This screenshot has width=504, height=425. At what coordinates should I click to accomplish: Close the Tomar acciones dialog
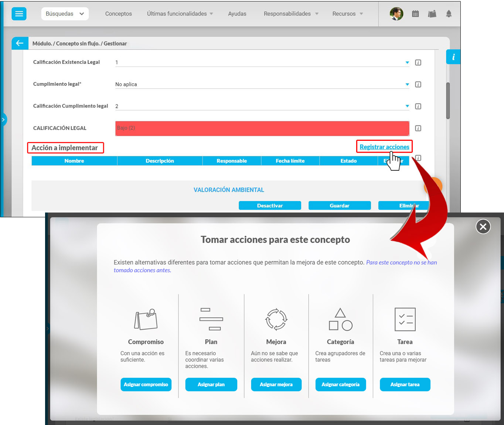(x=483, y=227)
